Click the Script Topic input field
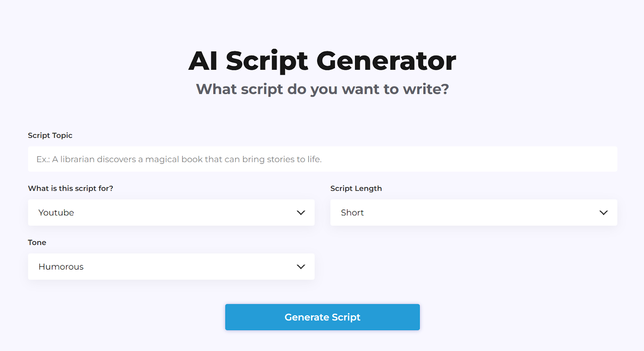 pos(322,159)
